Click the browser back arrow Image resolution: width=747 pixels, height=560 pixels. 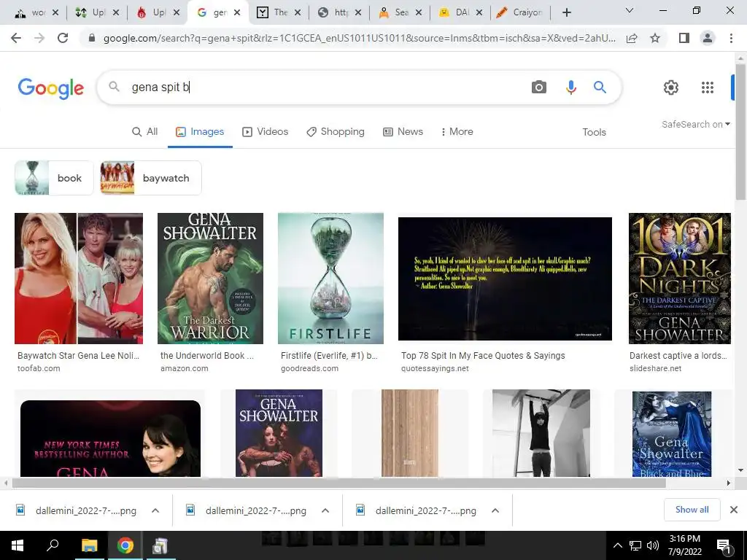(x=16, y=38)
